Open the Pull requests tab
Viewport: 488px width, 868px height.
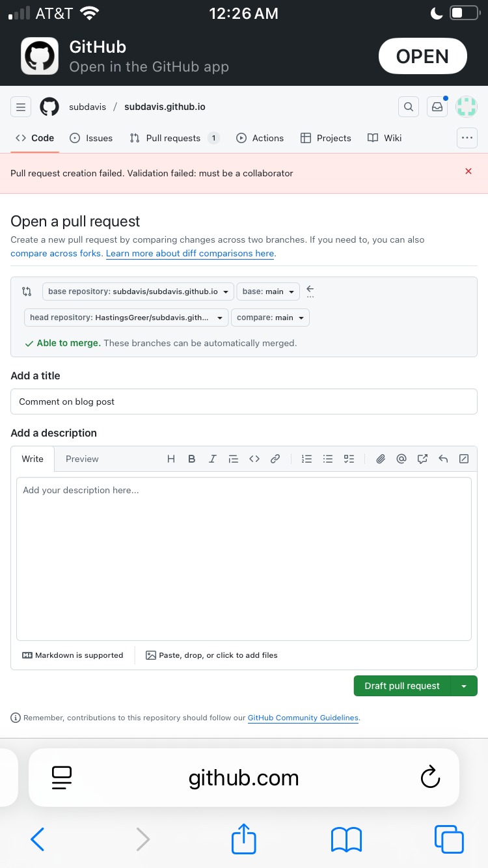pos(174,138)
